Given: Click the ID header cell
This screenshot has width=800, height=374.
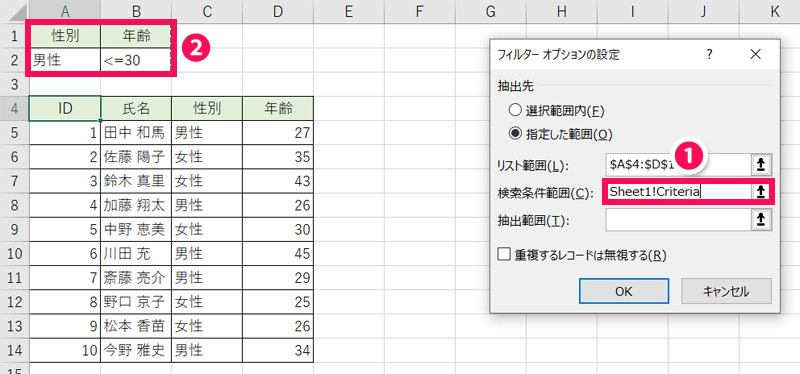Looking at the screenshot, I should (65, 108).
